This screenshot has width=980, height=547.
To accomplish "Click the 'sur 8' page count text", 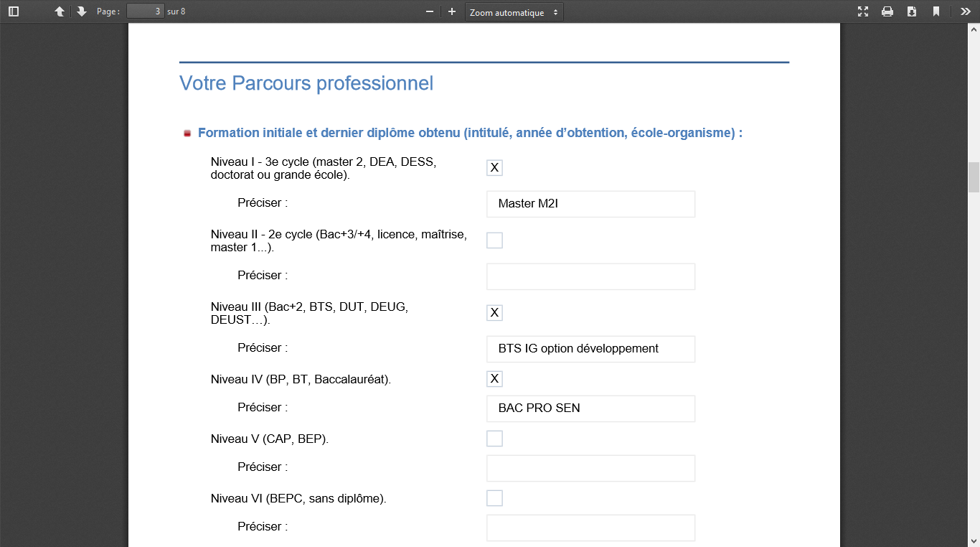I will [x=176, y=11].
